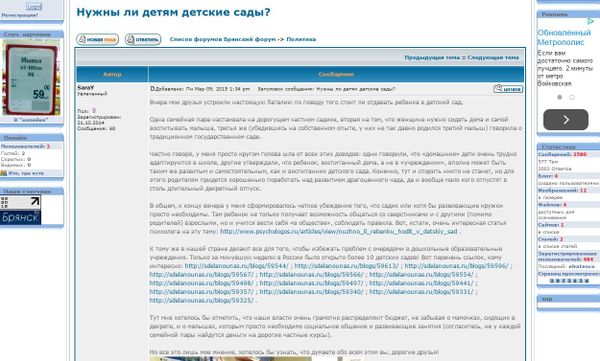Click the Новая тема button
The width and height of the screenshot is (600, 361).
(x=97, y=39)
